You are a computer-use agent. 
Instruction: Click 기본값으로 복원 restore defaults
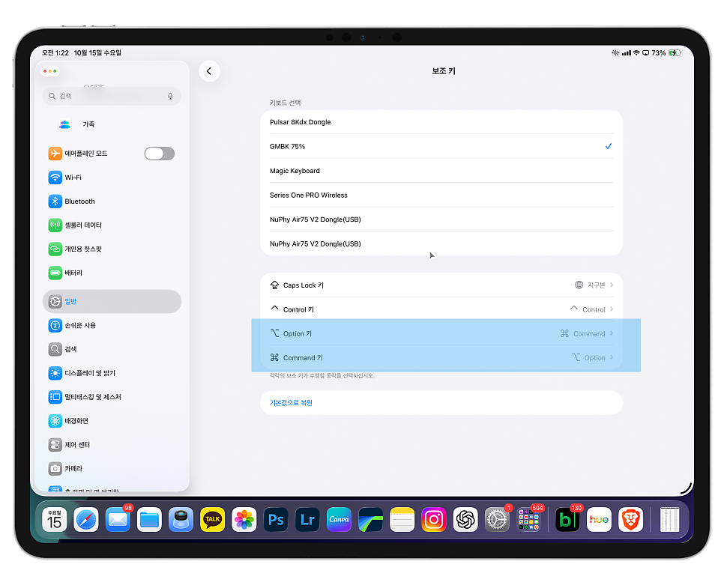[x=441, y=403]
